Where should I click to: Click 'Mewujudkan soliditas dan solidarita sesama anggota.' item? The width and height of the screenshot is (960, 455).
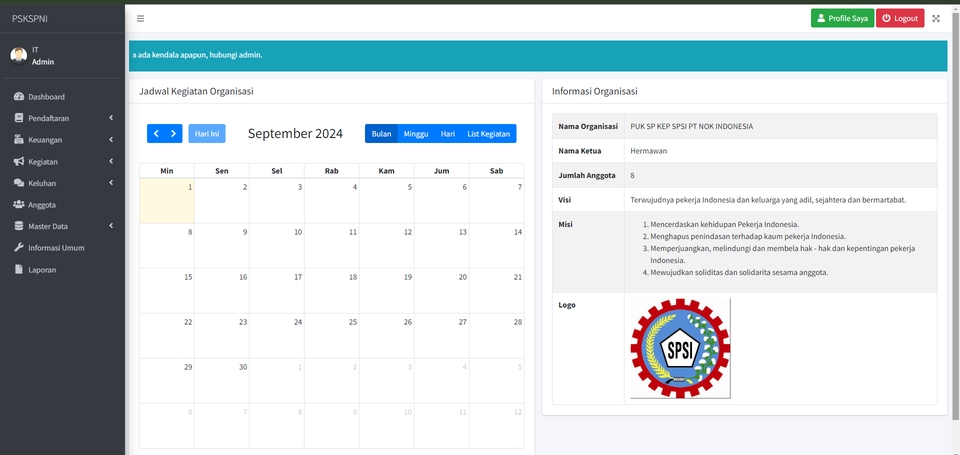click(x=739, y=272)
